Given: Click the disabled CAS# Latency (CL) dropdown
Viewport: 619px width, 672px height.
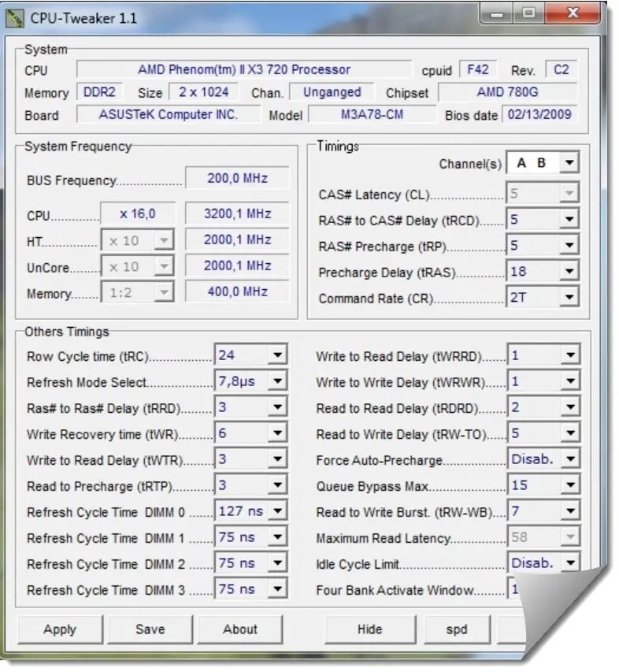Looking at the screenshot, I should pos(543,193).
